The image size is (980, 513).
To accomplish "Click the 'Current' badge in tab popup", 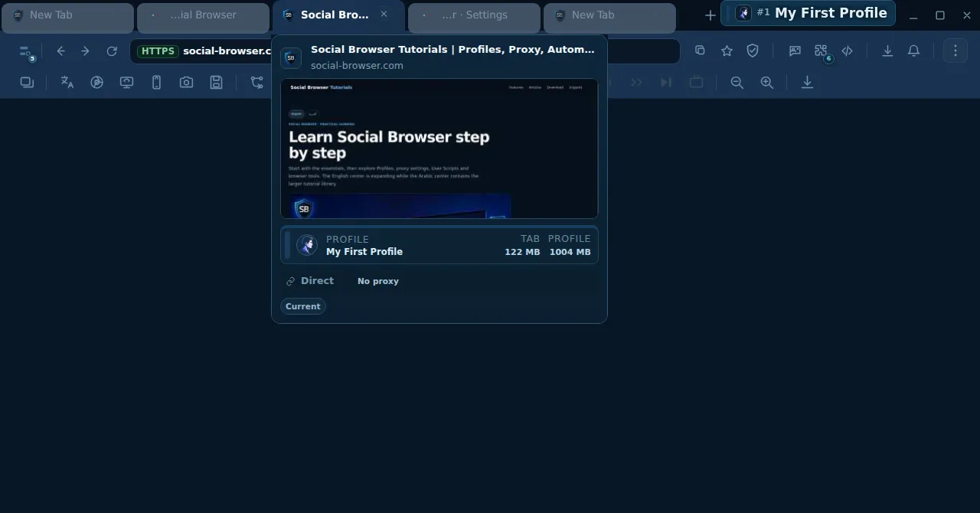I will pyautogui.click(x=303, y=306).
